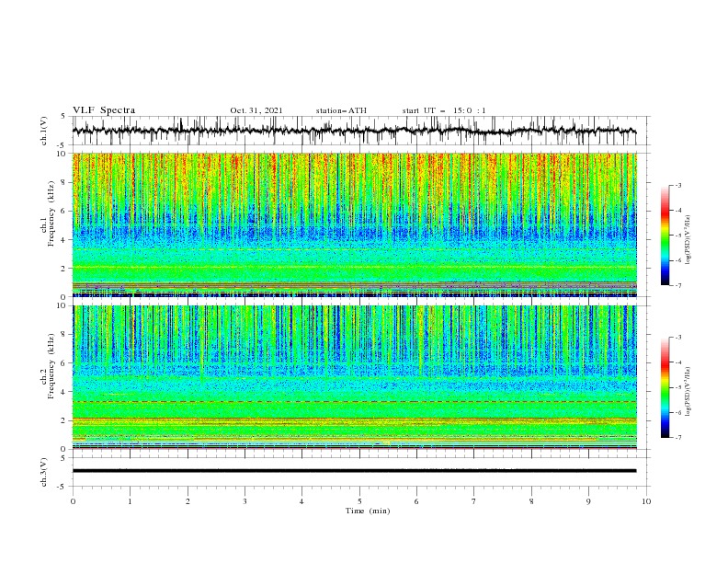This screenshot has width=728, height=563.
Task: Click time axis tick label '5'
Action: coord(359,501)
